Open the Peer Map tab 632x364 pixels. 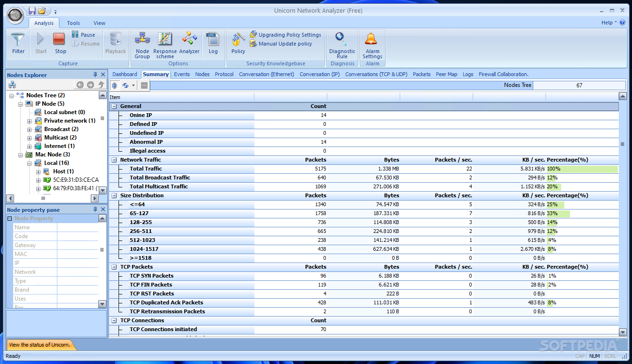447,74
